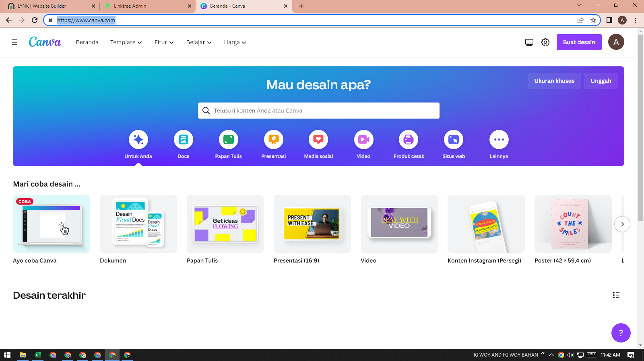Click the Ukuran khusus button
Screen dimensions: 644x361
tap(554, 81)
